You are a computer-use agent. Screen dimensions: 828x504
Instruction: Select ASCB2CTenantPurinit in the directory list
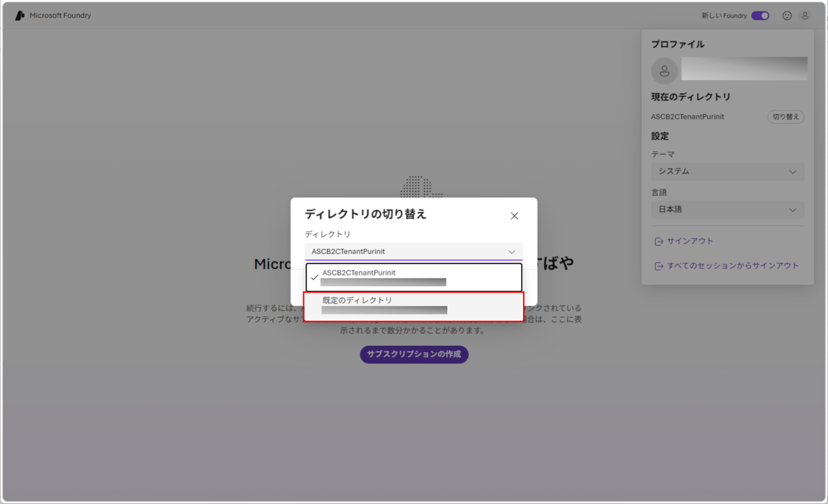pos(414,277)
